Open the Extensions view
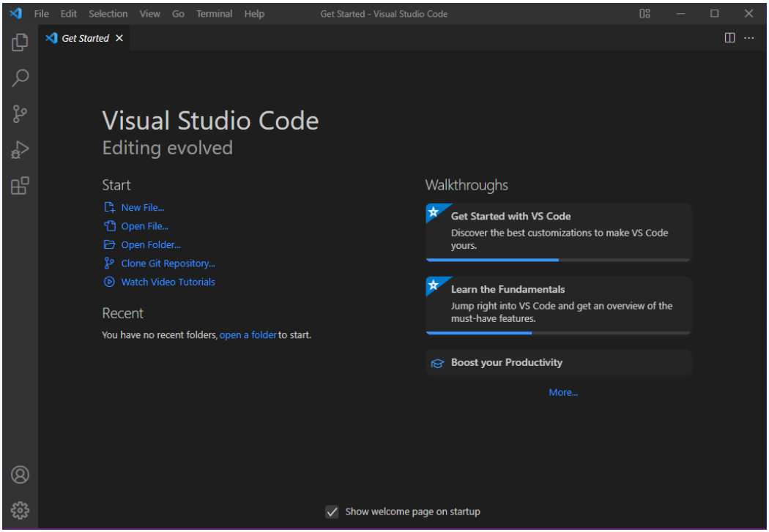Image resolution: width=769 pixels, height=532 pixels. (x=20, y=186)
